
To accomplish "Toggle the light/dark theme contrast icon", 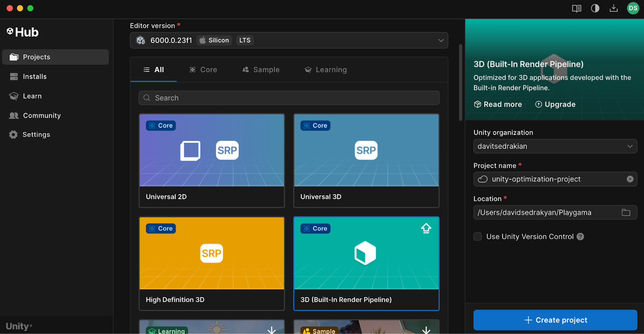I will [595, 8].
